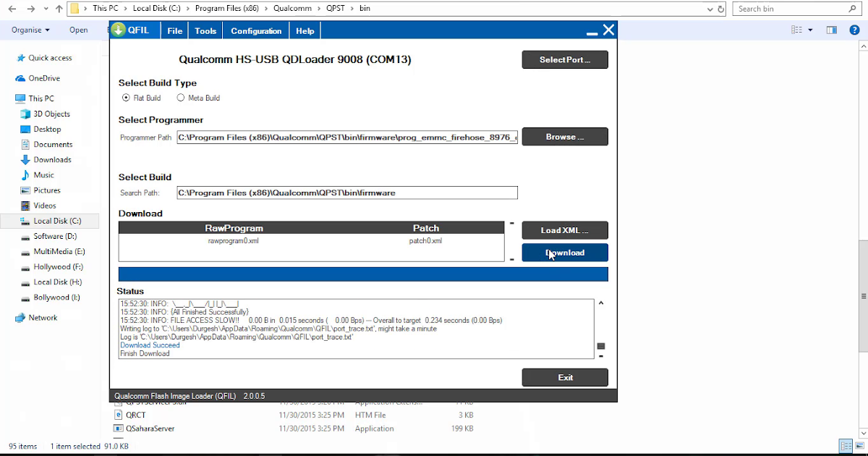Click This PC in the address bar
868x456 pixels.
tap(106, 9)
